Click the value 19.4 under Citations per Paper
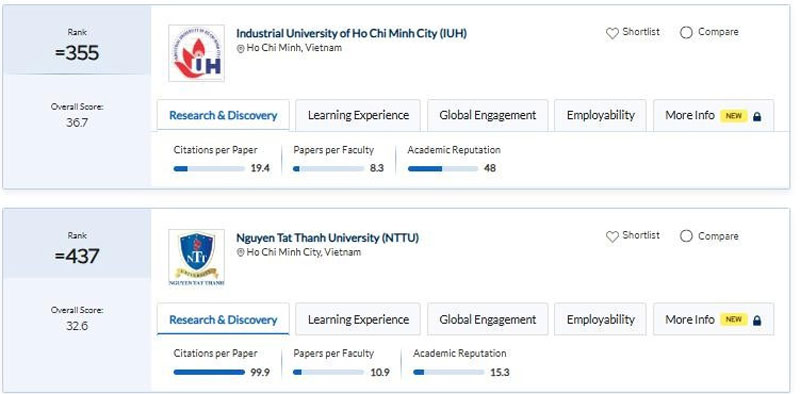 (x=260, y=168)
